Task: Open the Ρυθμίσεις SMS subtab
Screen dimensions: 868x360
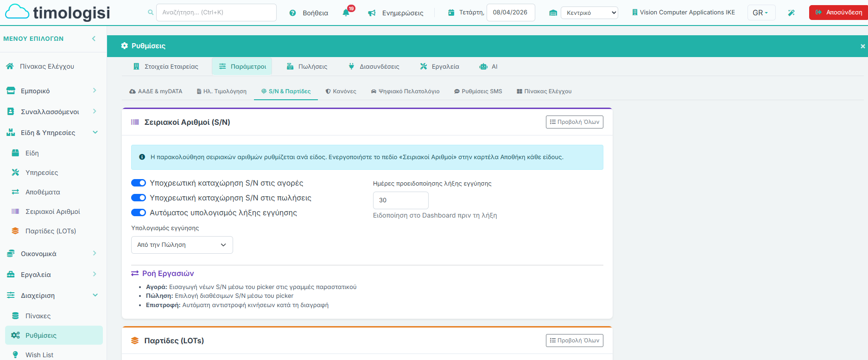Action: (x=478, y=91)
